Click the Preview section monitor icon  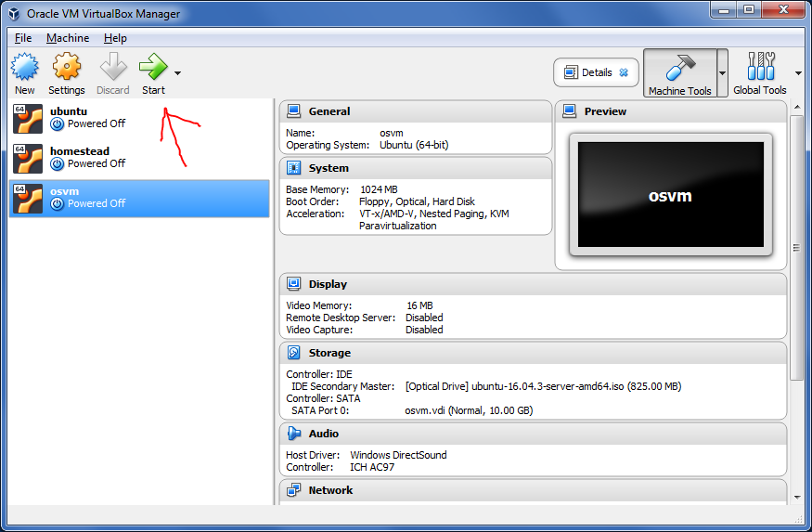(570, 110)
